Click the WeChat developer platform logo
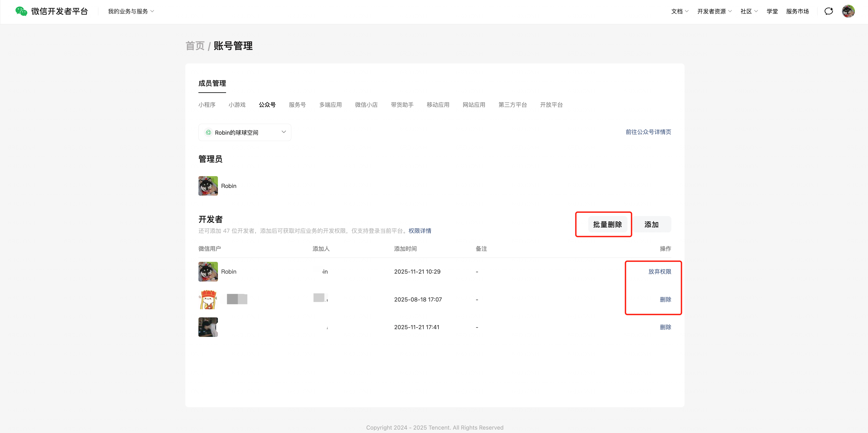868x433 pixels. [x=21, y=12]
